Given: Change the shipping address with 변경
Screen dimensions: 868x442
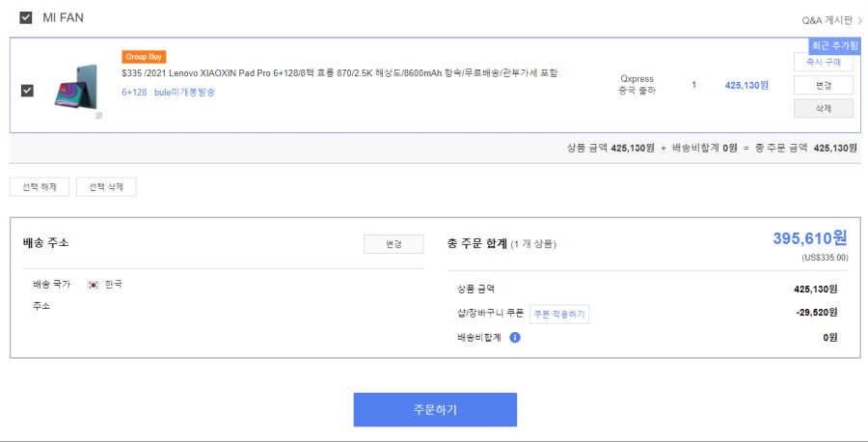Looking at the screenshot, I should [393, 244].
